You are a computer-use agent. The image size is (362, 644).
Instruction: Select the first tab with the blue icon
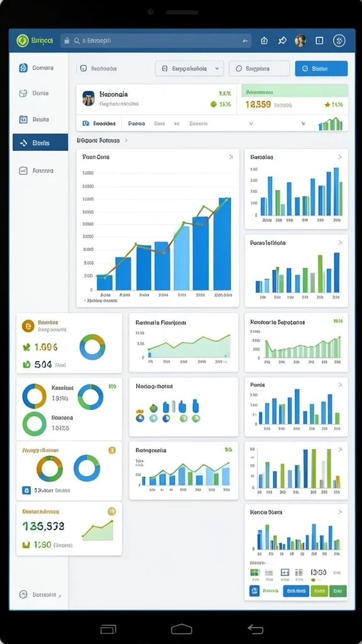99,123
